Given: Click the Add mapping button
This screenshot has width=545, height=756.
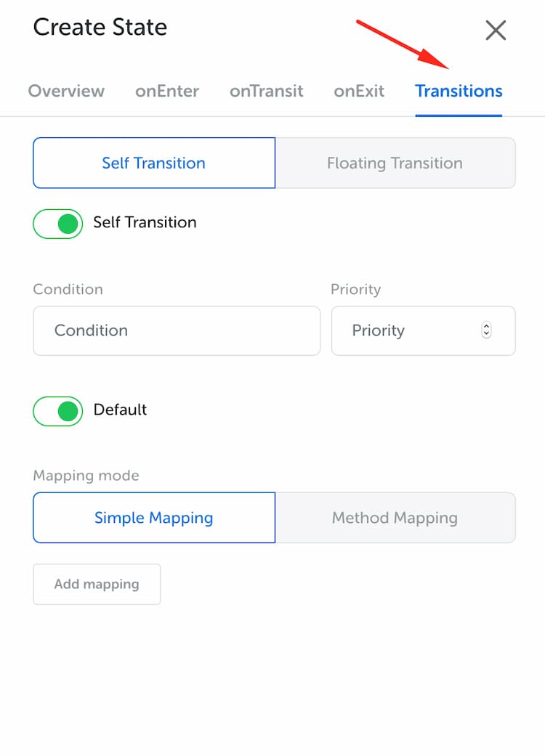Looking at the screenshot, I should point(97,585).
